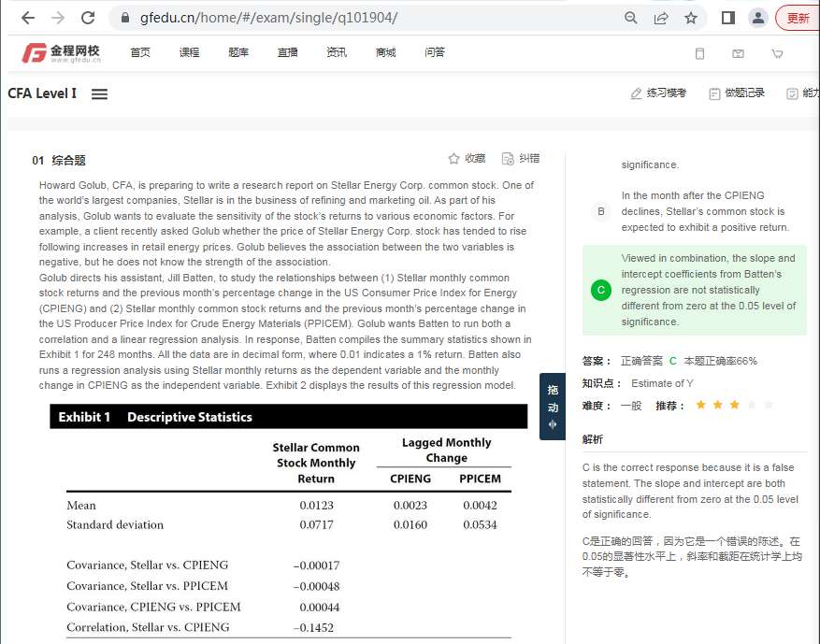Click the PPICEM column header

(480, 479)
